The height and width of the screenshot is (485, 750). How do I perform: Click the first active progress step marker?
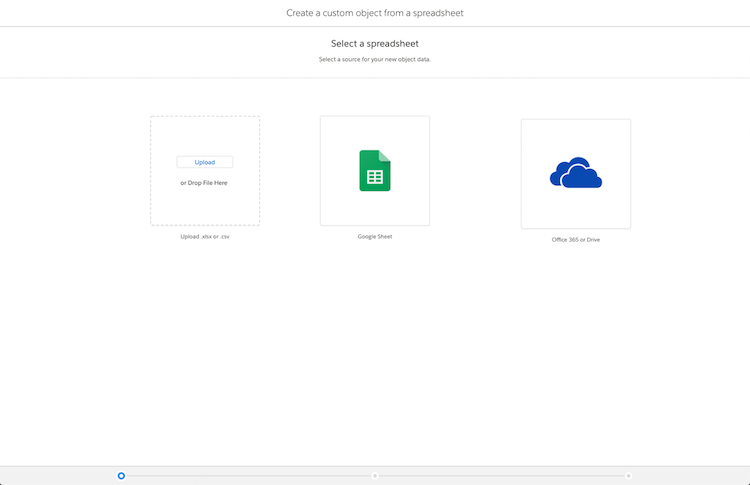point(121,476)
